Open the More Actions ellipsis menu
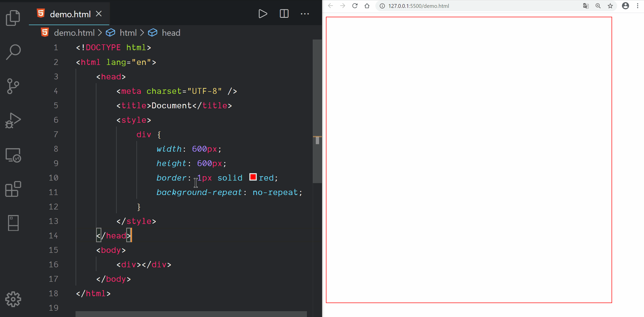 [x=305, y=14]
